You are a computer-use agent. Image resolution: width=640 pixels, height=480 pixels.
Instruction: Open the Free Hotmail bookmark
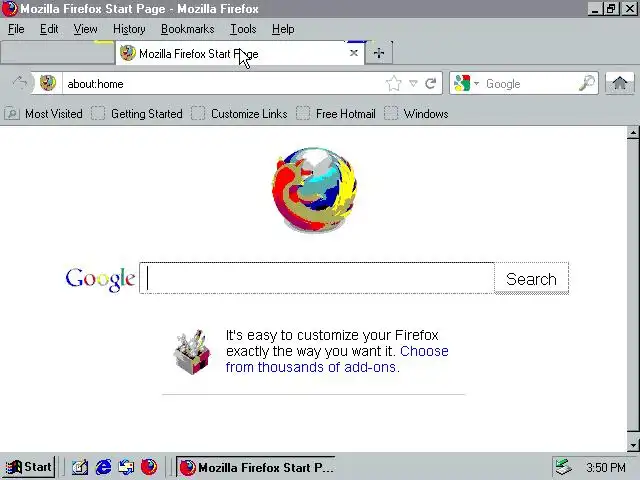coord(336,113)
